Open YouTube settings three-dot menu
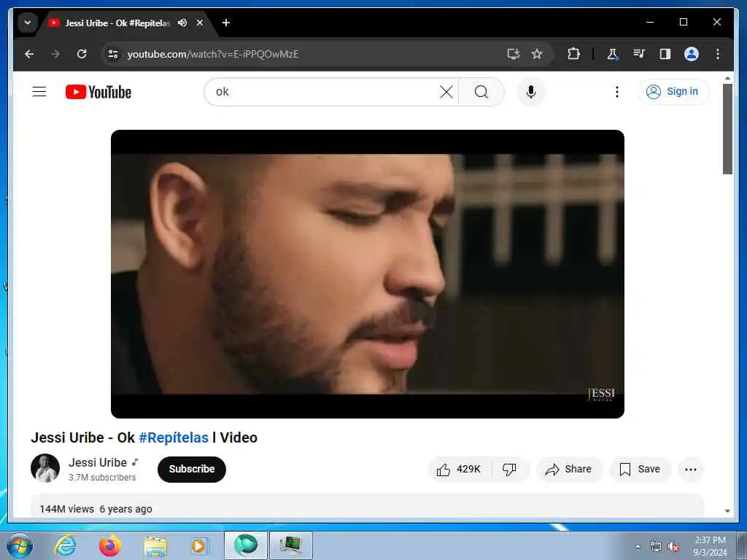 [617, 92]
